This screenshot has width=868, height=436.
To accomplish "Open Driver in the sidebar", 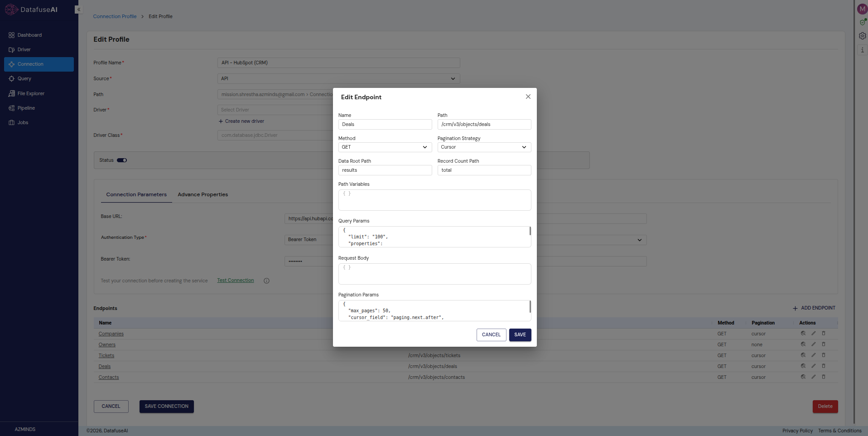I will pyautogui.click(x=39, y=49).
